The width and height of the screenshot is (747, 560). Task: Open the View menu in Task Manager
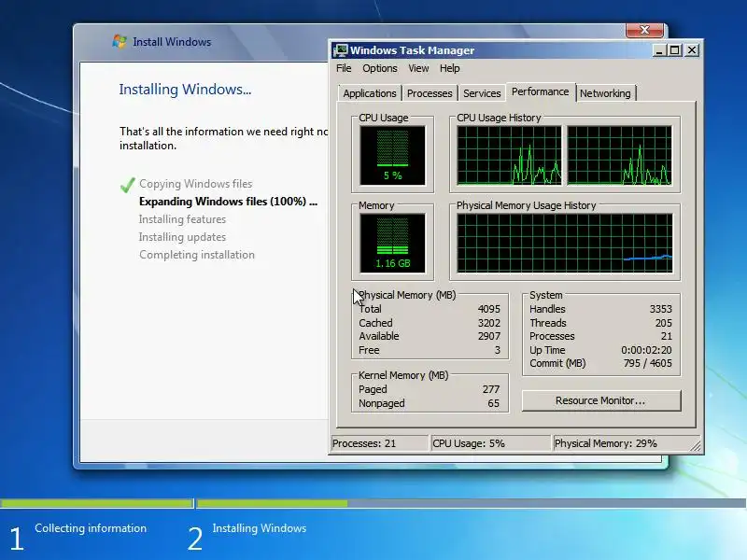click(418, 68)
